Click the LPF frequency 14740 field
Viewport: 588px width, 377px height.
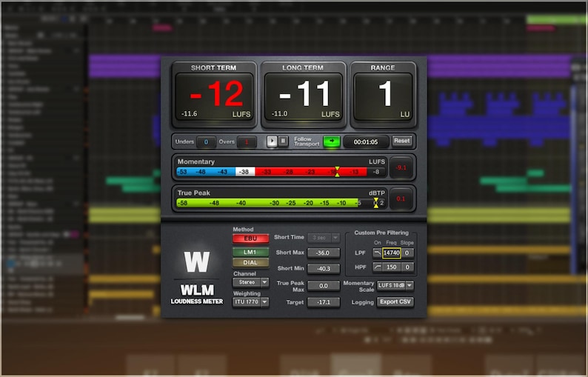[392, 253]
